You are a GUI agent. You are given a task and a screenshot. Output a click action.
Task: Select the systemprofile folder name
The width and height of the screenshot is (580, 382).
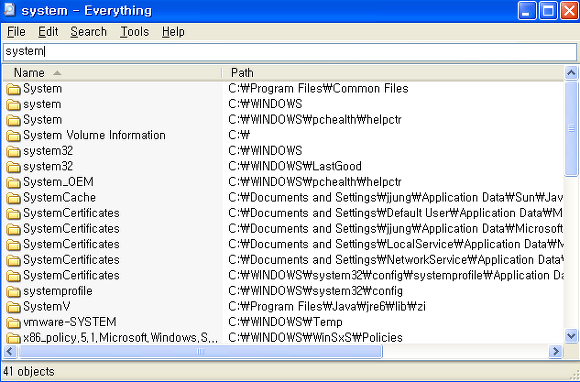pyautogui.click(x=58, y=291)
